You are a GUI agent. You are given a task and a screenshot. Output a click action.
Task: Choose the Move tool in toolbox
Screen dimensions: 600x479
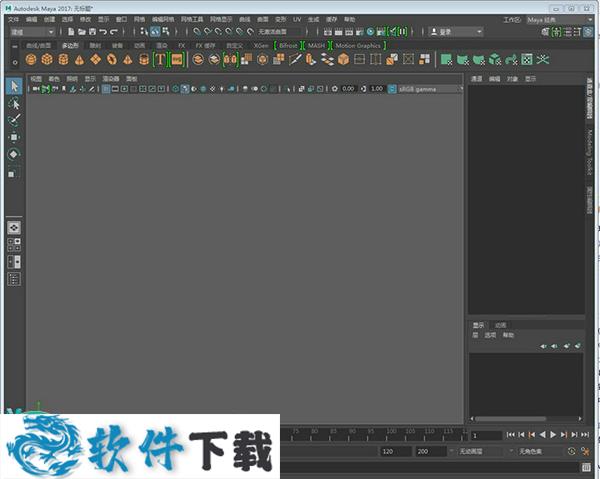[x=14, y=137]
